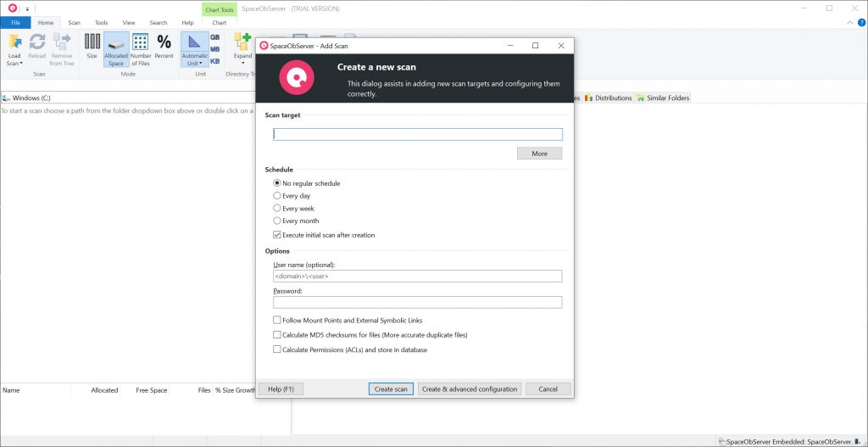Click the Add Scan dialog title bar logo

point(264,46)
